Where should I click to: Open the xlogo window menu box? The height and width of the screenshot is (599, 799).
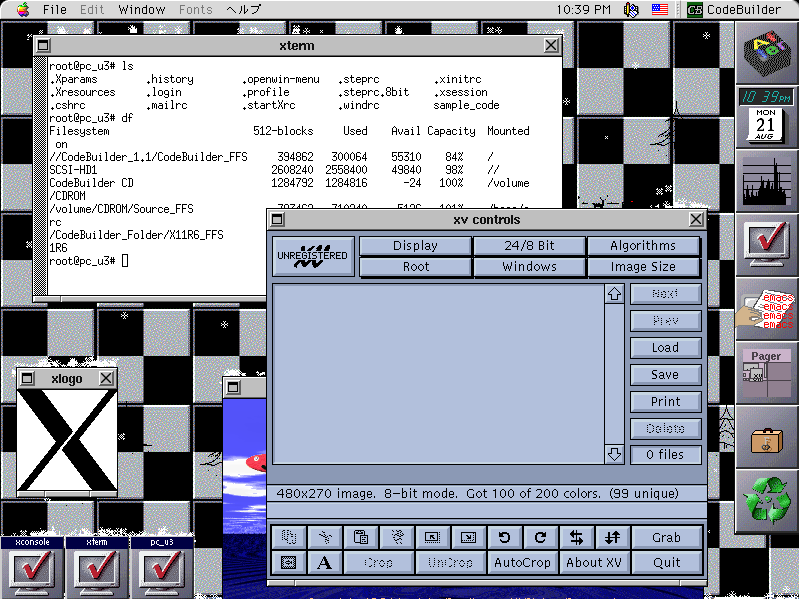click(x=27, y=378)
